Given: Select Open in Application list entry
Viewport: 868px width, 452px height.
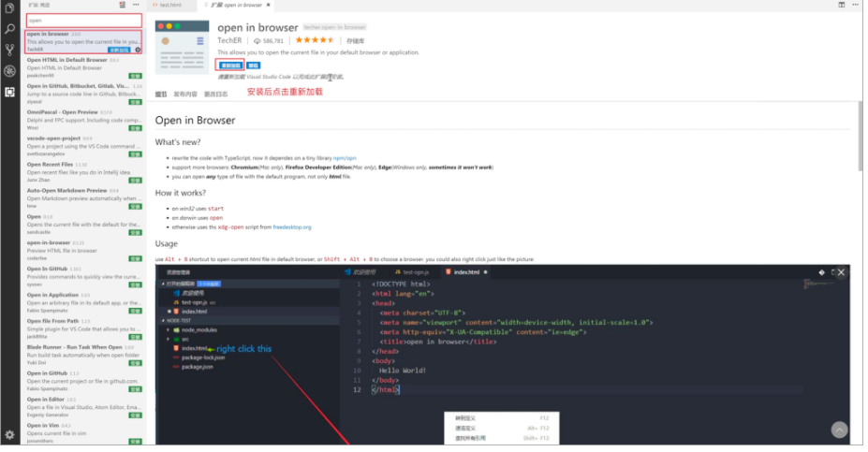Looking at the screenshot, I should click(x=83, y=302).
